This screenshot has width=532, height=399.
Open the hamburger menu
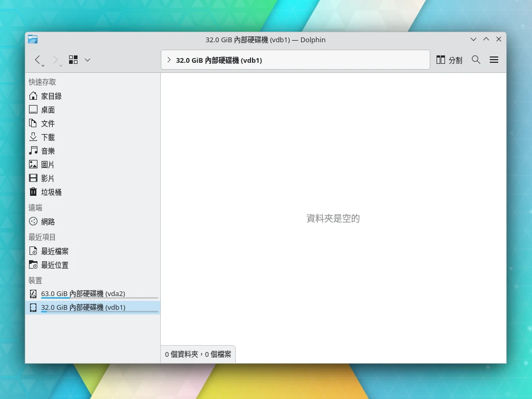point(494,60)
